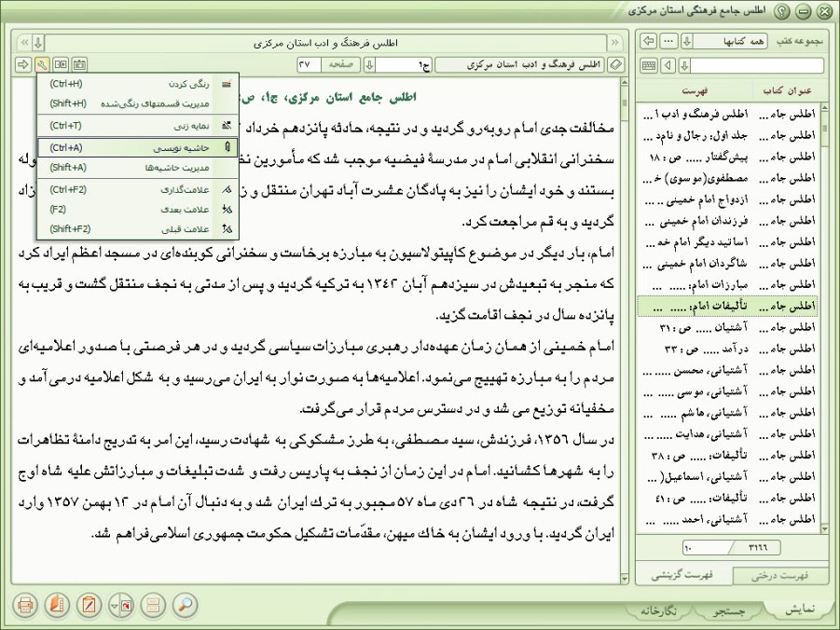This screenshot has height=630, width=840.
Task: Select the list row آشتیان ص : ۳۱
Action: (728, 327)
